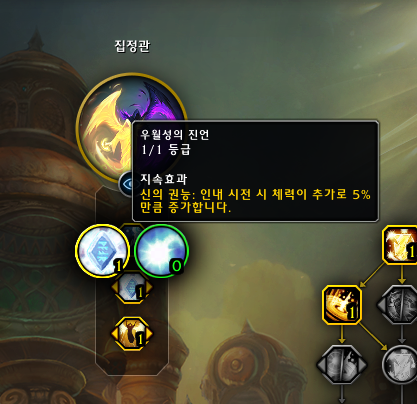417x404 pixels.
Task: Select the golden square talent at tree top
Action: [x=400, y=245]
